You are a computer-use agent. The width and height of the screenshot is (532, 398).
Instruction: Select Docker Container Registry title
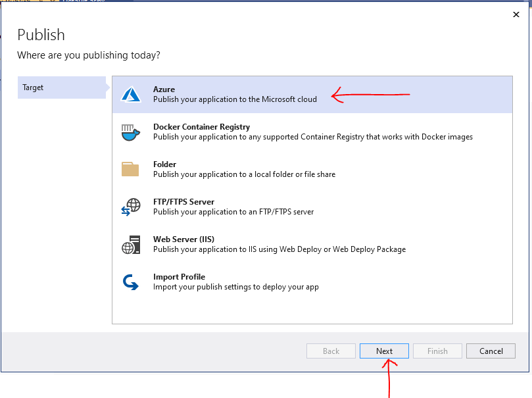(201, 127)
